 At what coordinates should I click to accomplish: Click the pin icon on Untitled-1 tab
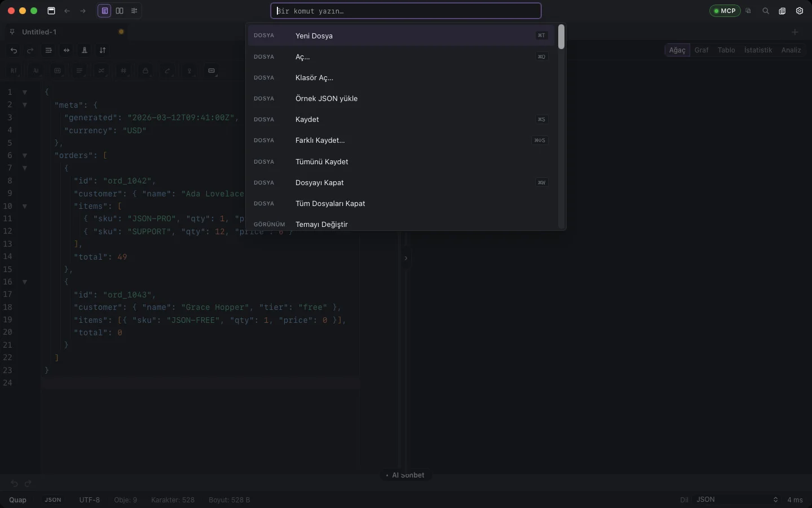12,32
